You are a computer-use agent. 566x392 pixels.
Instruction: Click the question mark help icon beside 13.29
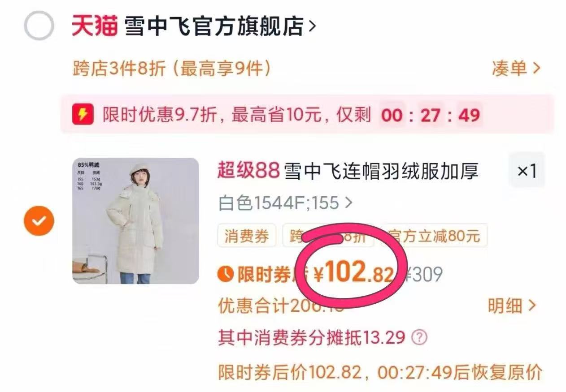pos(419,337)
